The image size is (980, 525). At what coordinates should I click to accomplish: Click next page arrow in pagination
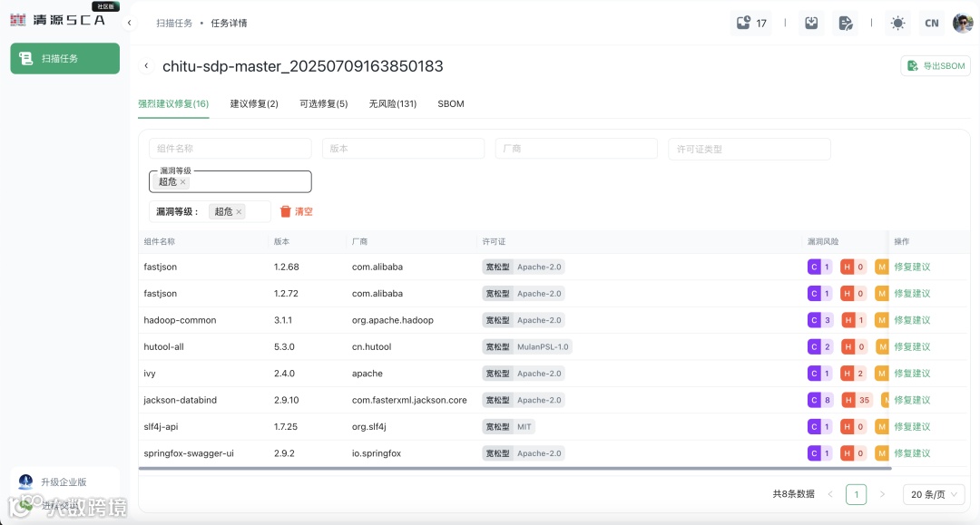point(882,494)
